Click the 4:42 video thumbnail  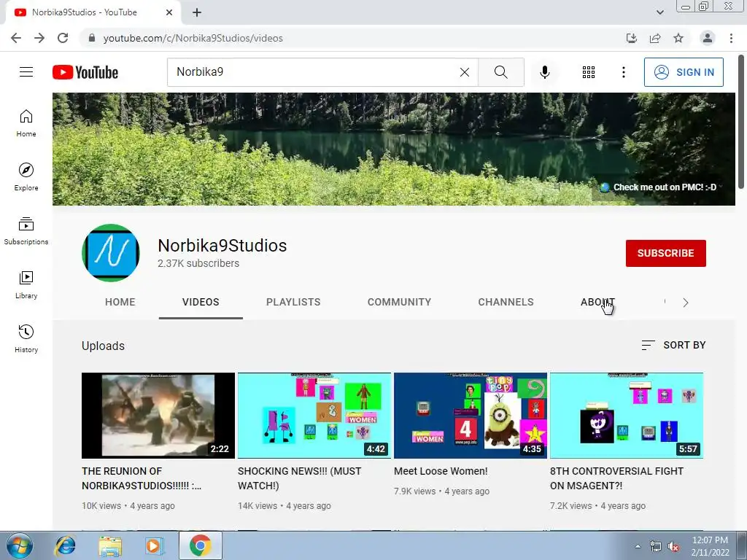click(x=314, y=416)
